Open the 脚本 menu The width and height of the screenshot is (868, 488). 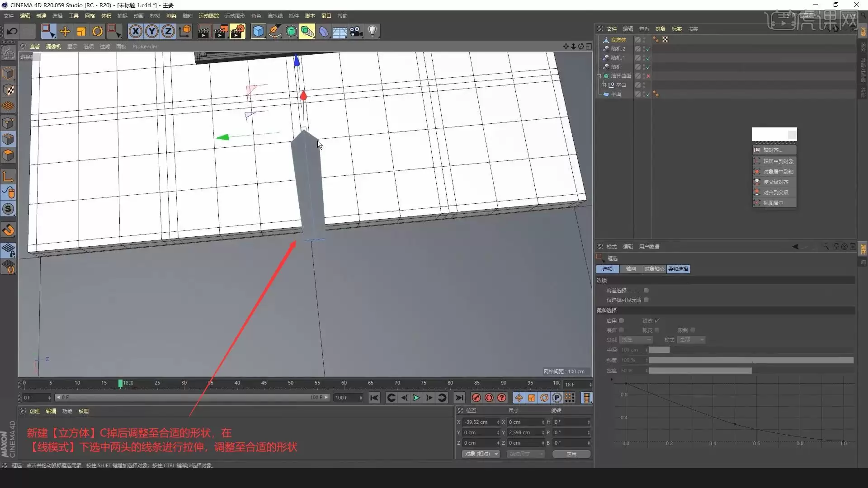(310, 16)
